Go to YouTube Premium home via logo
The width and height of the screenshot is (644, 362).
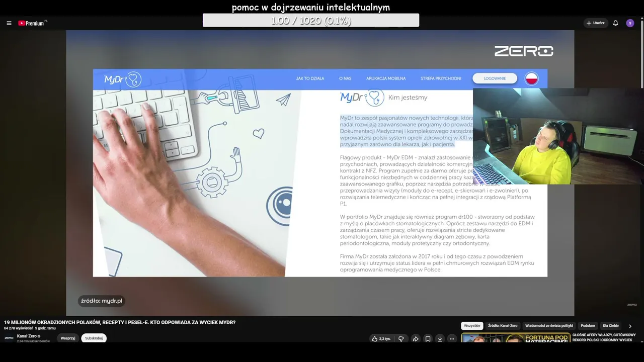[31, 23]
